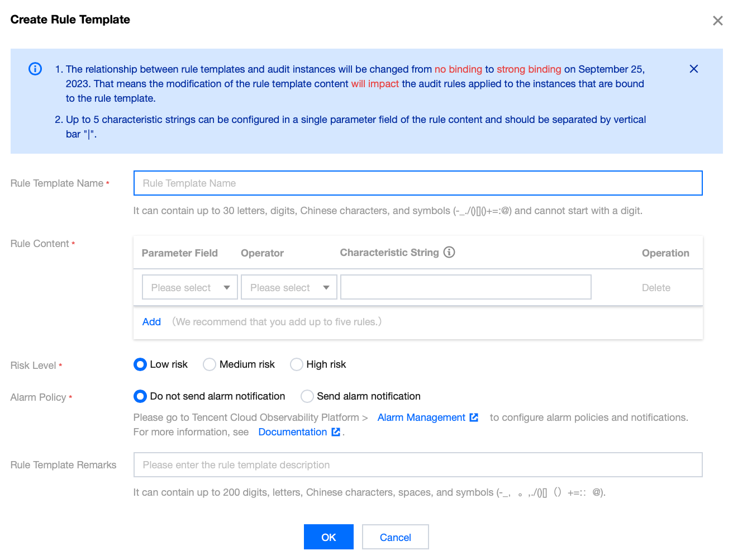The image size is (733, 560).
Task: Select Do not send alarm notification
Action: click(140, 396)
